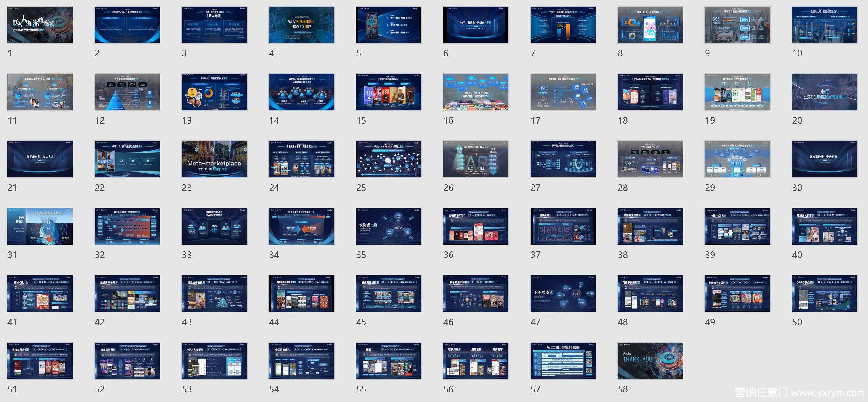
Task: Select slide 57 resource table thumbnail
Action: [x=563, y=361]
